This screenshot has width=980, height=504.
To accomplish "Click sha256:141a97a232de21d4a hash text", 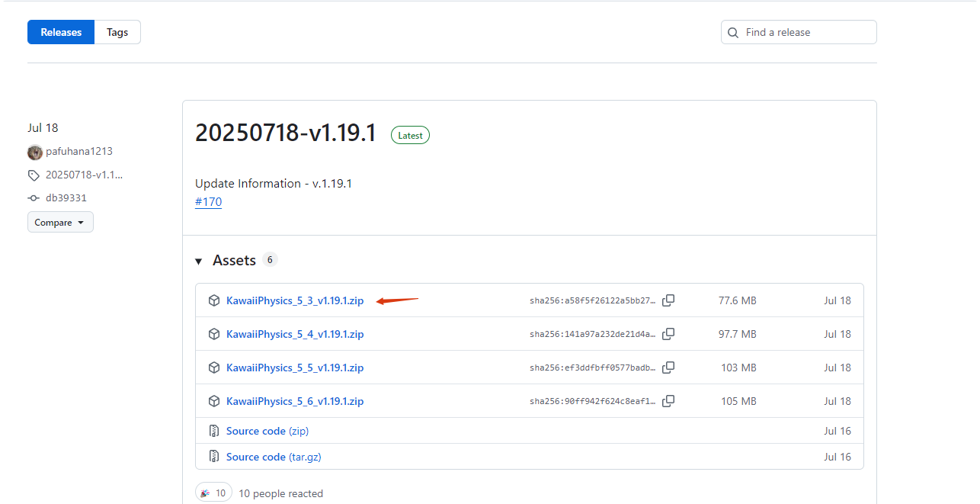I will pyautogui.click(x=593, y=334).
